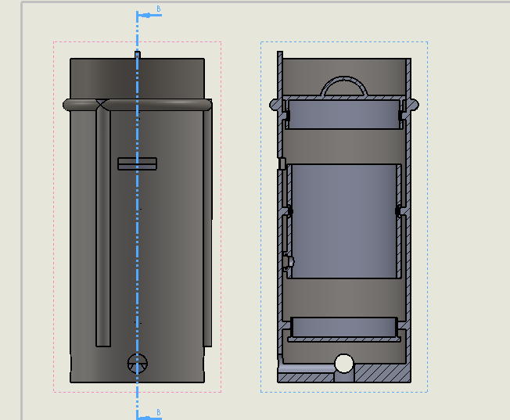Select the left exterior drawing view
This screenshot has width=510, height=420.
click(137, 217)
